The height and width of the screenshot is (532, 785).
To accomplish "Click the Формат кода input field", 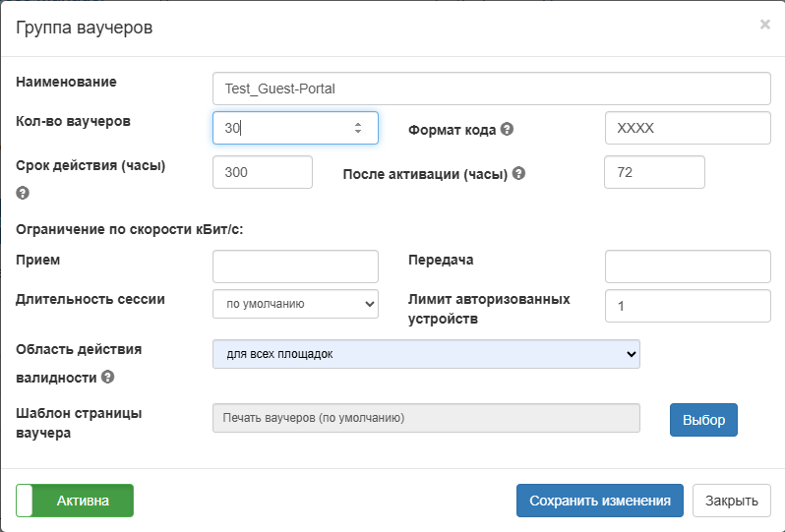I will tap(687, 128).
